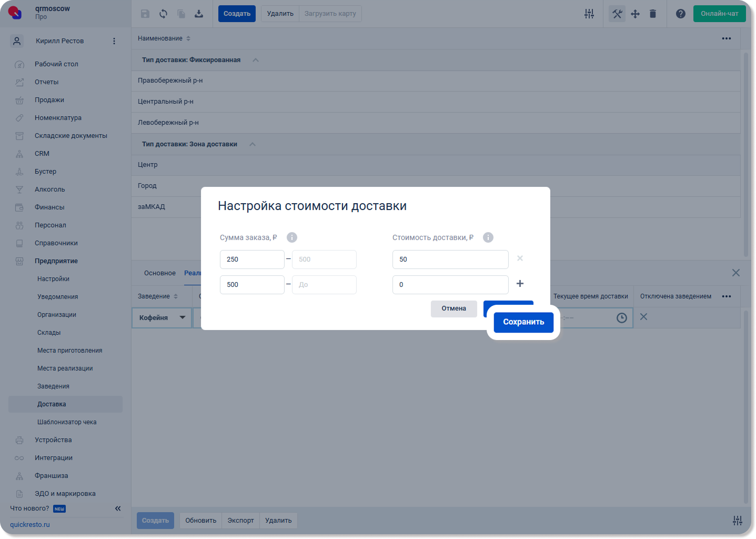The width and height of the screenshot is (756, 539).
Task: Open the Кофейня dropdown arrow
Action: tap(183, 317)
